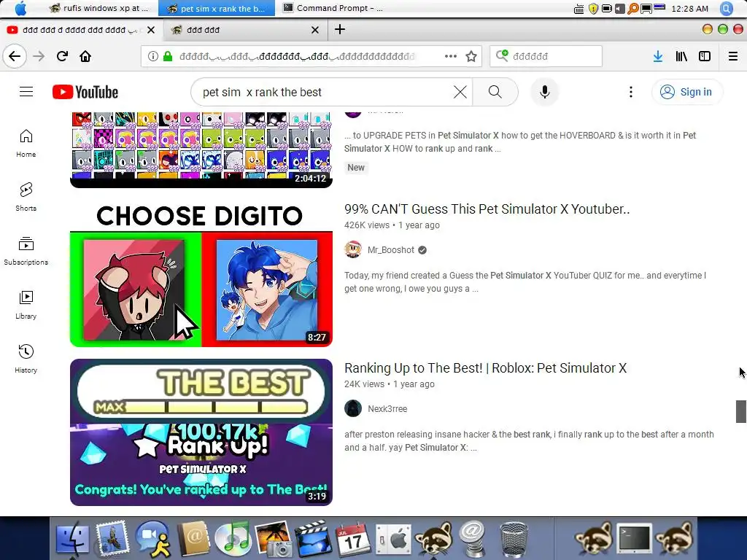Open the page actions three-dot menu

450,56
